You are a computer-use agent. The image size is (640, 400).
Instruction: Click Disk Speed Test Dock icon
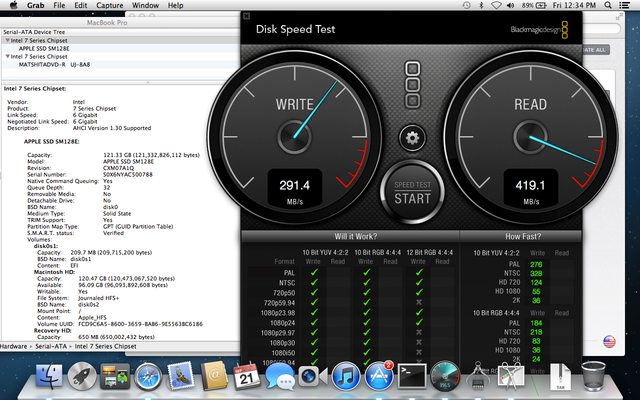445,376
